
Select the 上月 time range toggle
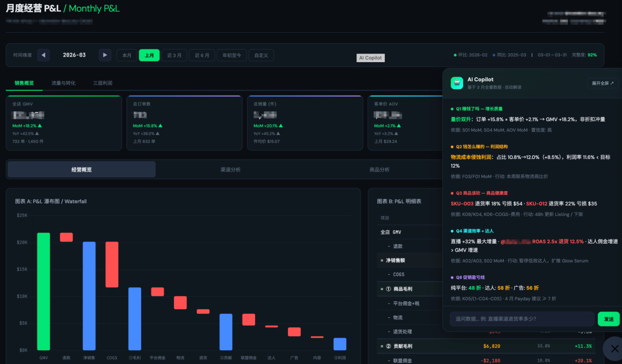(149, 55)
